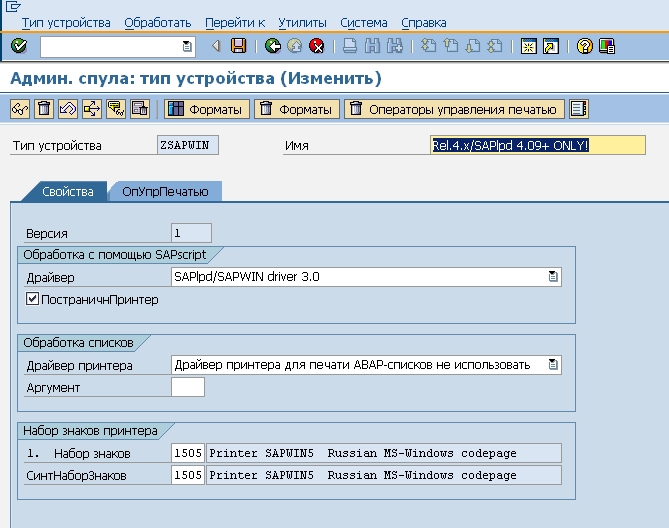Open the Утилиты menu

303,23
